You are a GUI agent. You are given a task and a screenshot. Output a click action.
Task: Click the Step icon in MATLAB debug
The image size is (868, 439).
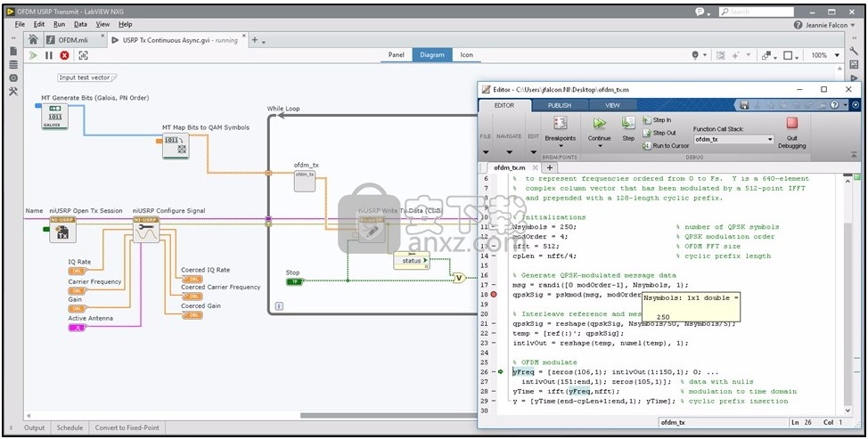click(628, 124)
